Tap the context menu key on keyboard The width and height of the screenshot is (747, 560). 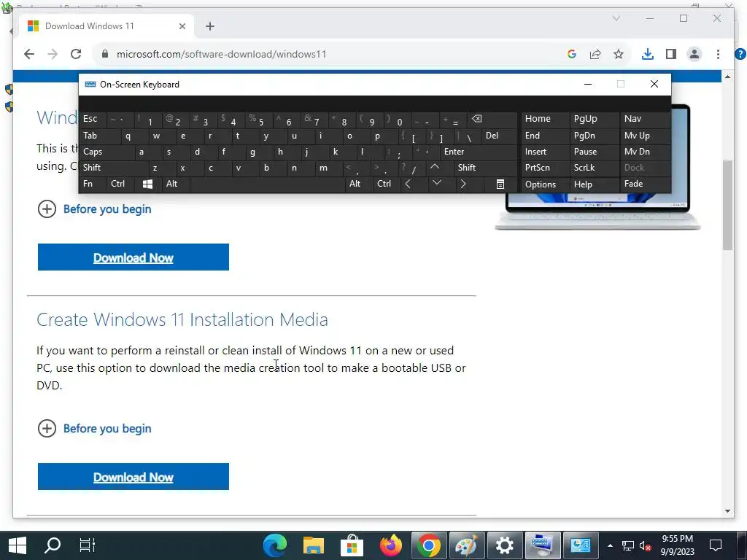click(x=500, y=184)
